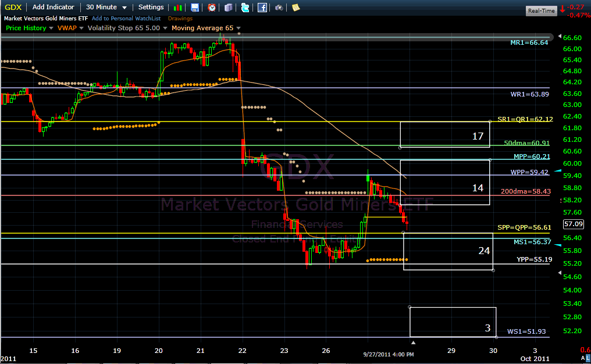This screenshot has width=591, height=364.
Task: Click the white triangle marker on time axis
Action: (413, 342)
